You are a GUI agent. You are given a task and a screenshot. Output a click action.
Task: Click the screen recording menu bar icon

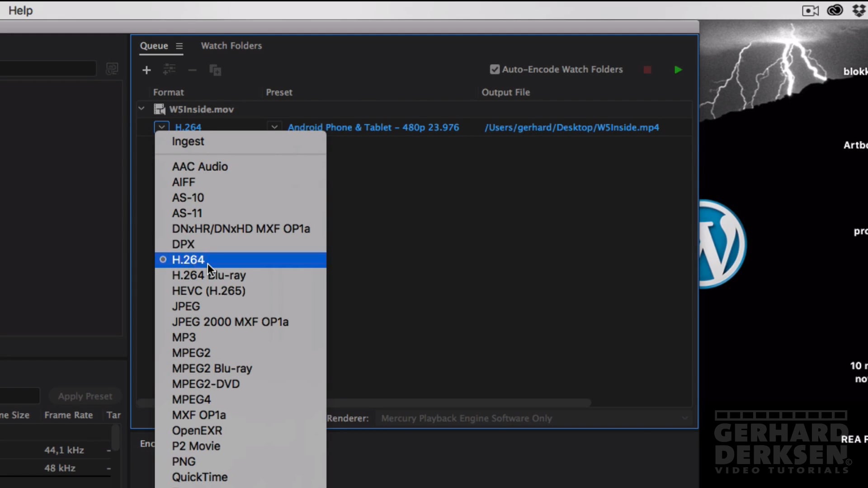[x=810, y=10]
